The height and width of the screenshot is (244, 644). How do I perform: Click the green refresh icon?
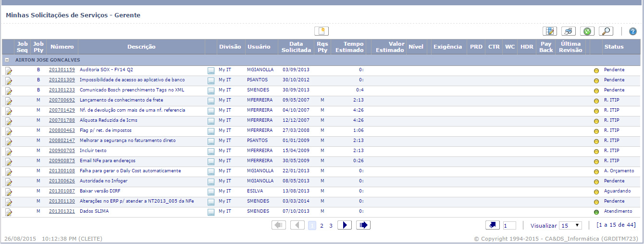[x=587, y=31]
